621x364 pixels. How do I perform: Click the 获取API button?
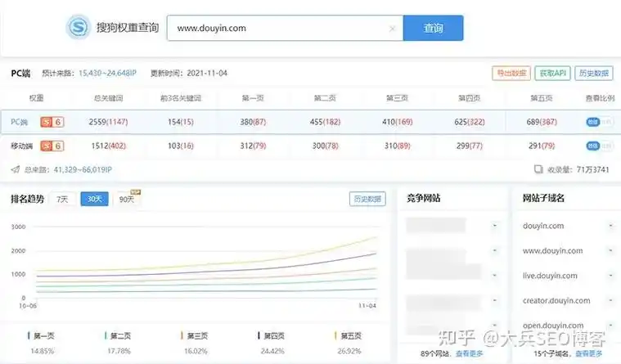552,74
